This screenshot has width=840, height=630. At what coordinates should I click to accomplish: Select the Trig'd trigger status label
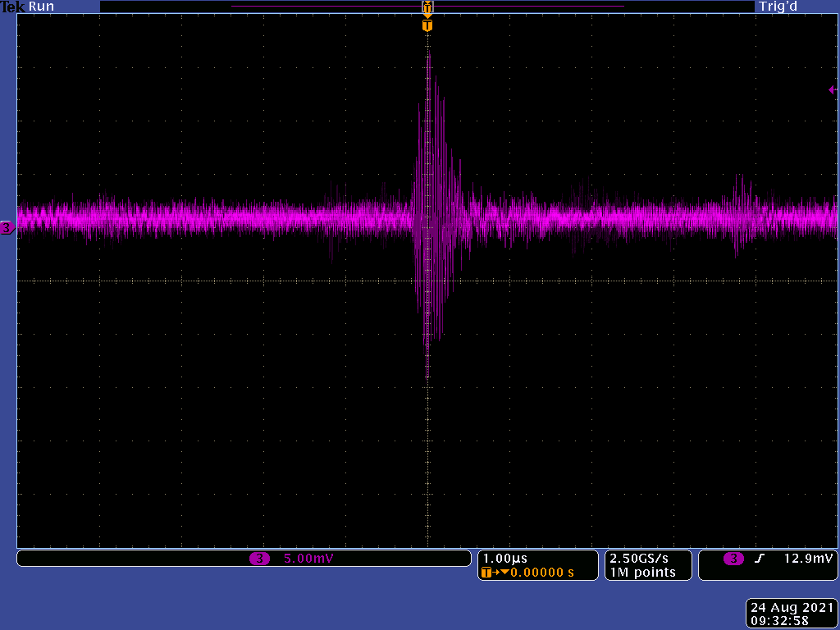point(778,7)
